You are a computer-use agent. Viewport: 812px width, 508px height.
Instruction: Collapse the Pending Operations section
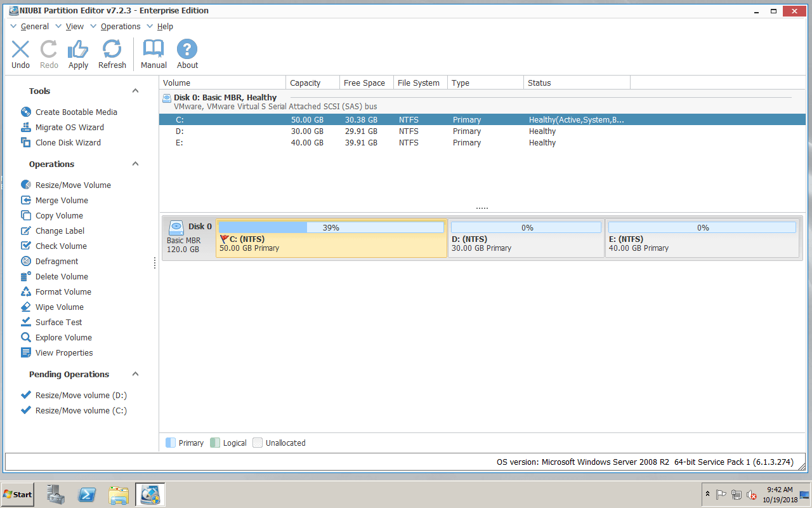[135, 374]
